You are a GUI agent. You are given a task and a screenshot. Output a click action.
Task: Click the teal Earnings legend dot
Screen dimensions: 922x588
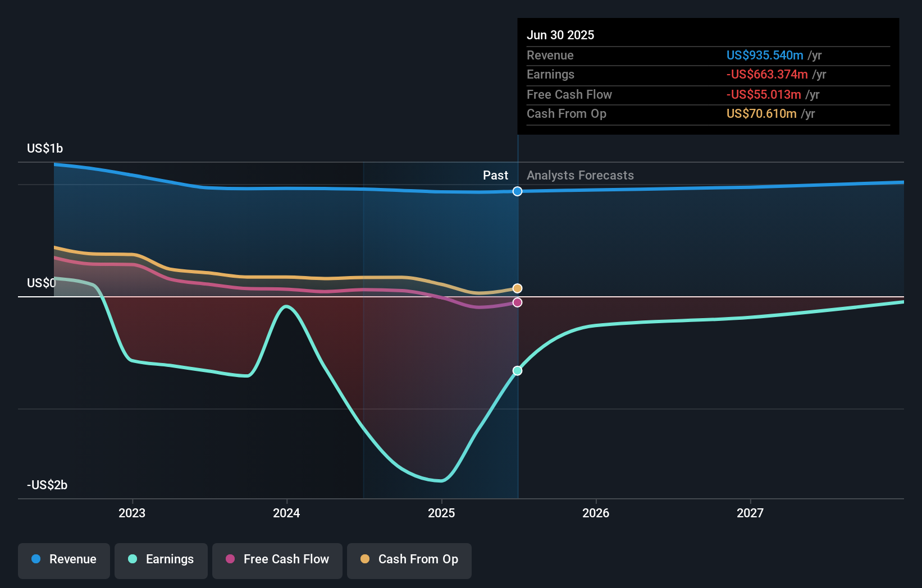(133, 559)
